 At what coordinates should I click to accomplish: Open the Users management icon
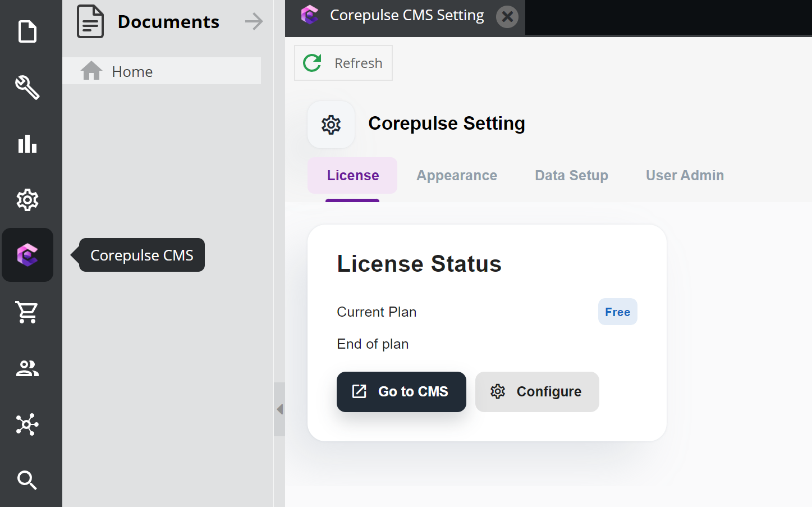tap(27, 368)
